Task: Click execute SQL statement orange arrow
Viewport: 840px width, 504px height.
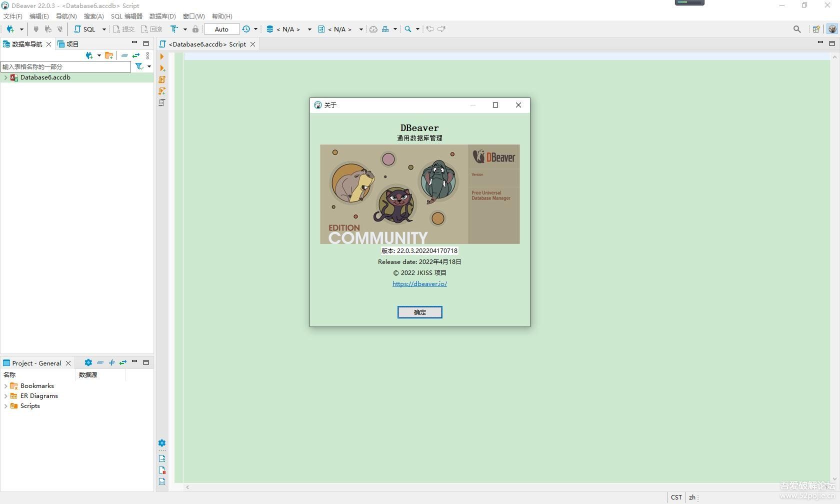Action: [162, 56]
